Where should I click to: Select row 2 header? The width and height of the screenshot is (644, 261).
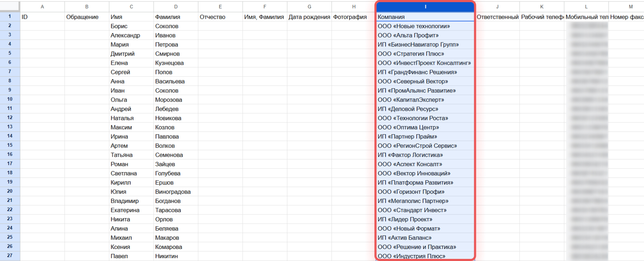point(10,26)
